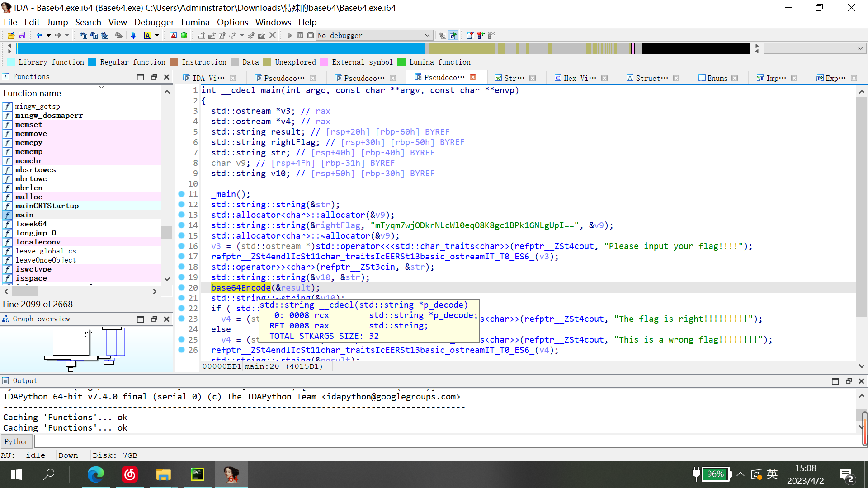The image size is (868, 488).
Task: Click base64Encode call in pseudocode
Action: 241,288
